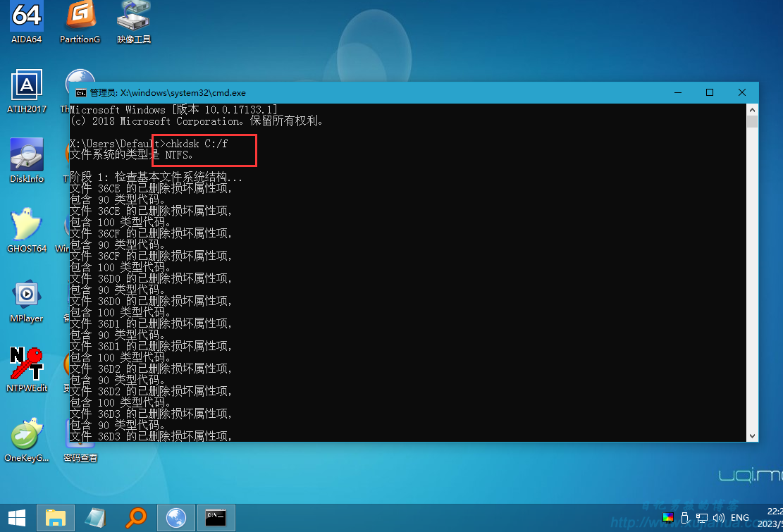Open the AIDA64 desktop icon

click(27, 23)
